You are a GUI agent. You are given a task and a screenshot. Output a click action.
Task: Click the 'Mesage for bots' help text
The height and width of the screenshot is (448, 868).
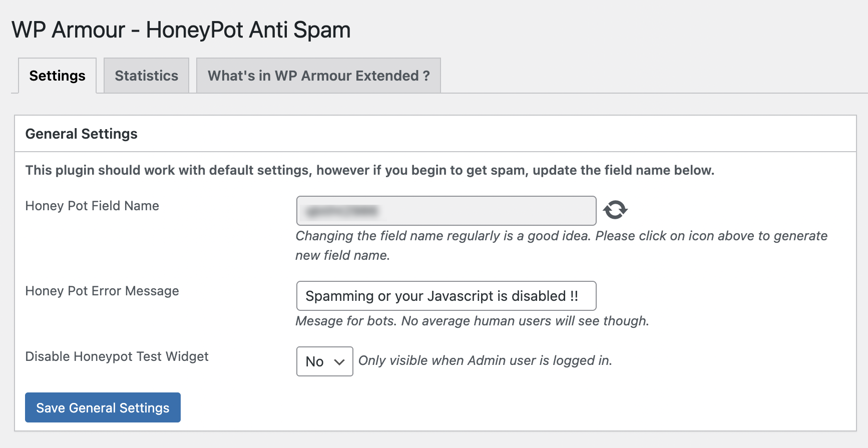(472, 321)
